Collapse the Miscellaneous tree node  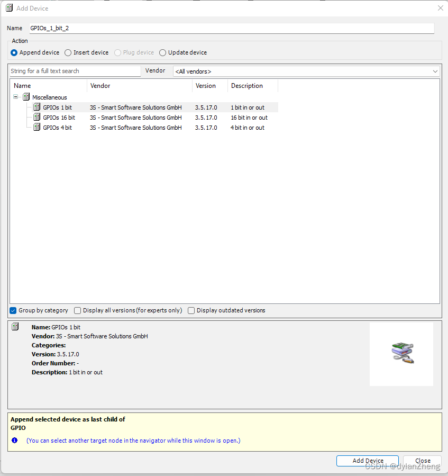(15, 97)
